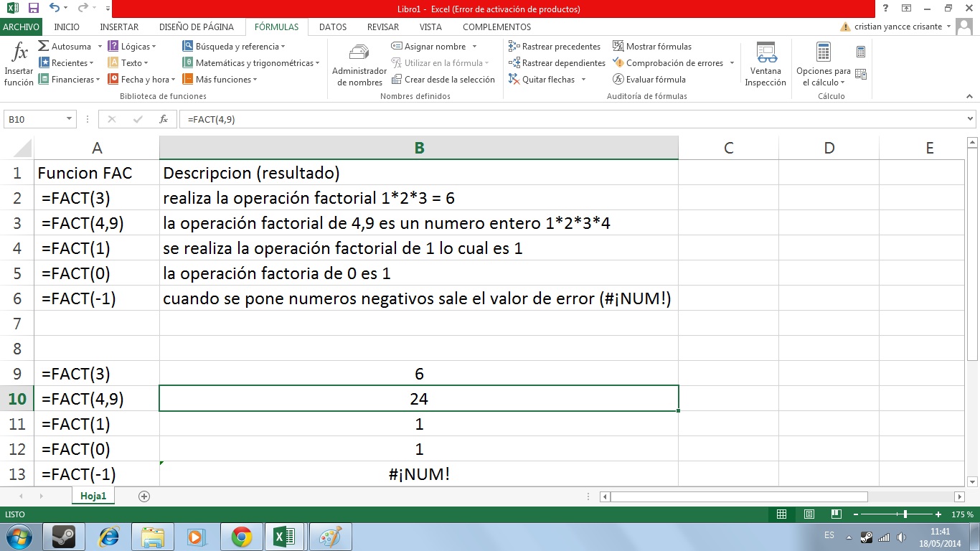Click Rastrear dependientes button
The image size is (980, 551).
557,63
